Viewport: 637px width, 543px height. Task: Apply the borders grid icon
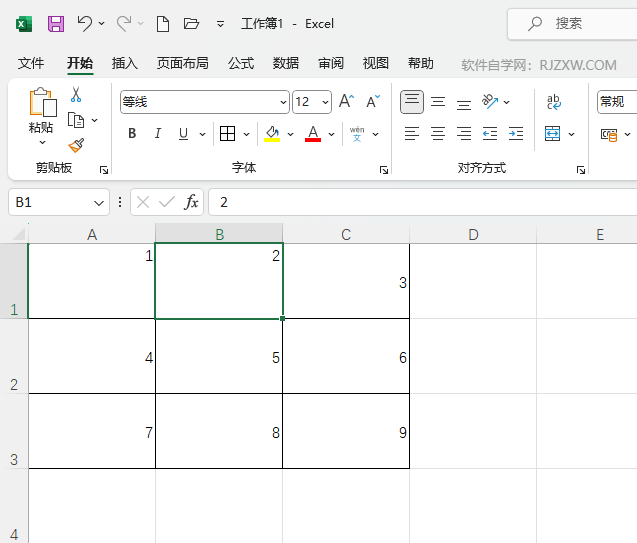(x=228, y=133)
